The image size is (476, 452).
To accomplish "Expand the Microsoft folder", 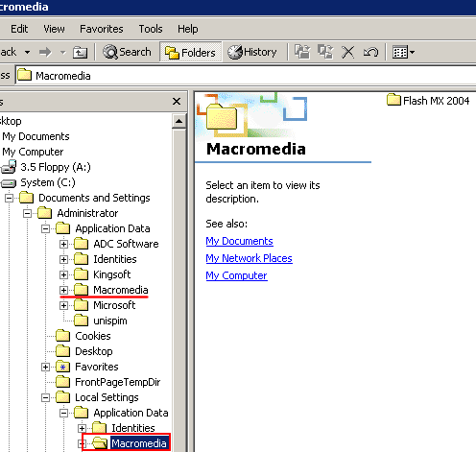I will pos(63,305).
